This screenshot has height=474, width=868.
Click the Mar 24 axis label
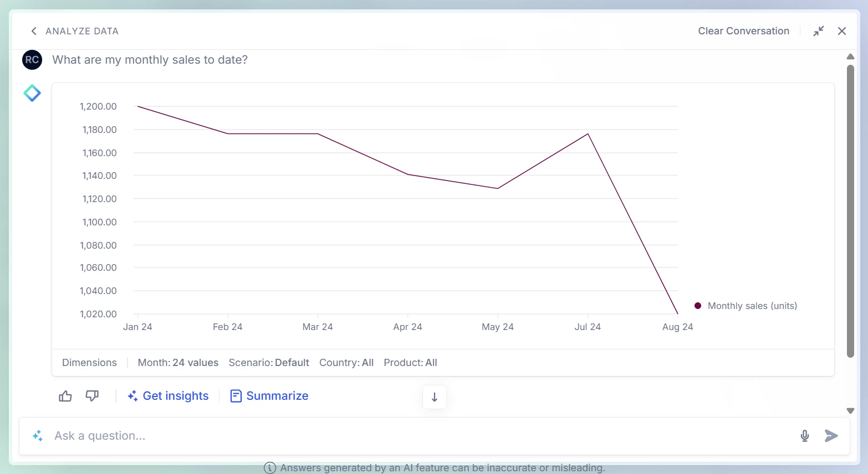318,327
